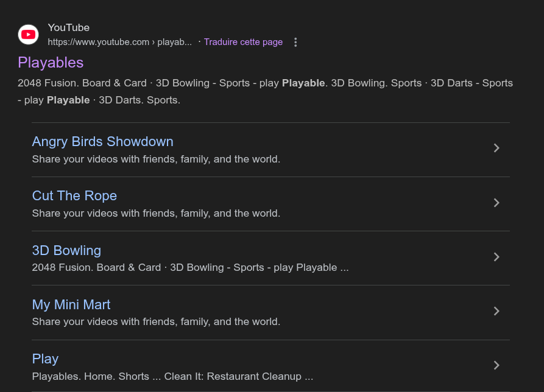Click the YouTube site name text
This screenshot has width=544, height=392.
click(69, 28)
